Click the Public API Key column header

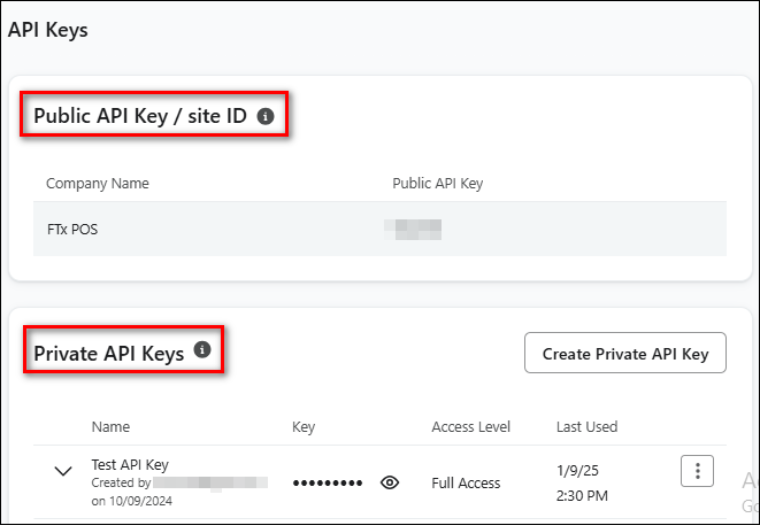[438, 183]
